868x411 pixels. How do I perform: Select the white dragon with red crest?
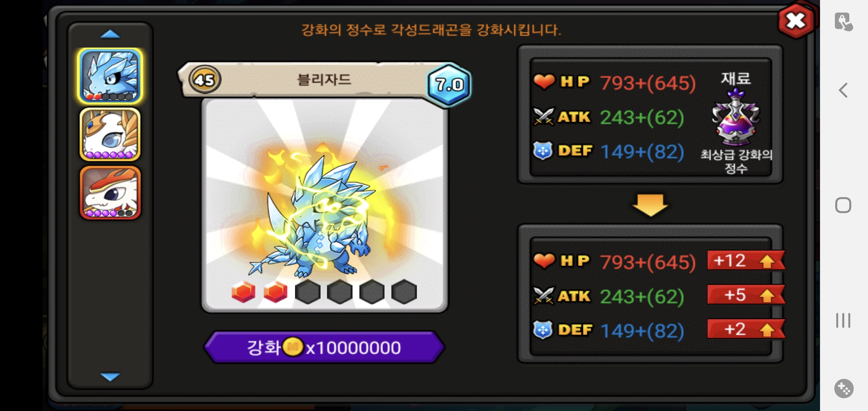(x=110, y=193)
